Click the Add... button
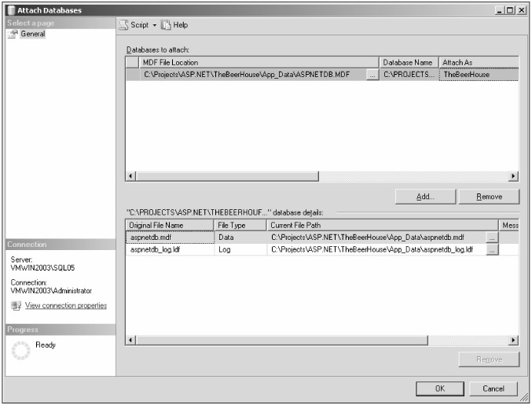 click(x=425, y=197)
